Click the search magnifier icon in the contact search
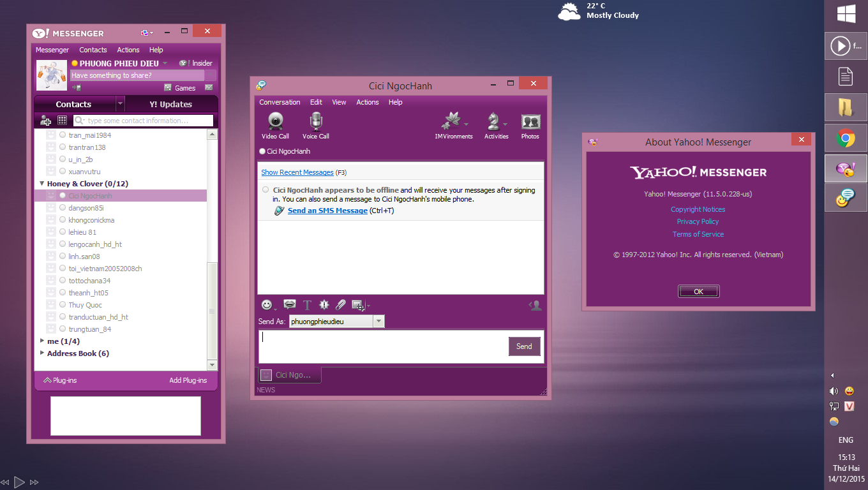Viewport: 868px width, 490px height. click(80, 121)
